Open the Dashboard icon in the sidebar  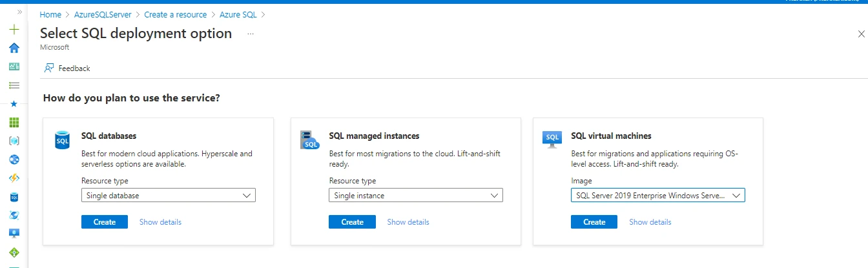coord(14,67)
